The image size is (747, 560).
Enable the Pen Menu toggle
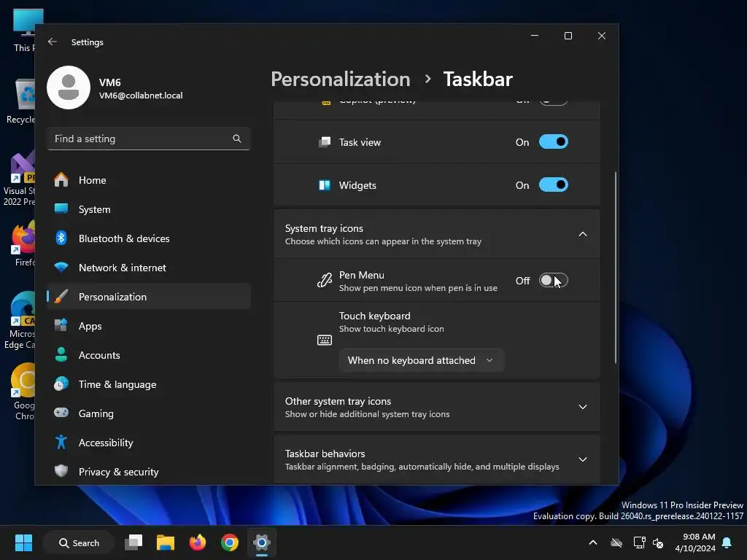[553, 281]
